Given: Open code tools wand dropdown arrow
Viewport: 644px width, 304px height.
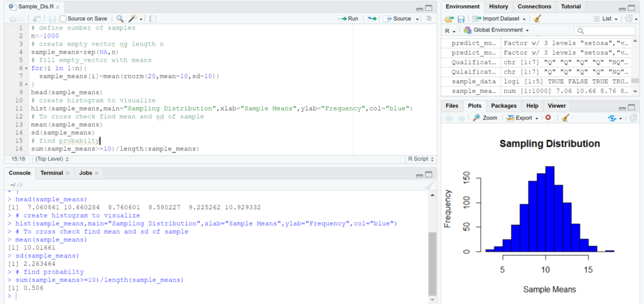Looking at the screenshot, I should 141,19.
